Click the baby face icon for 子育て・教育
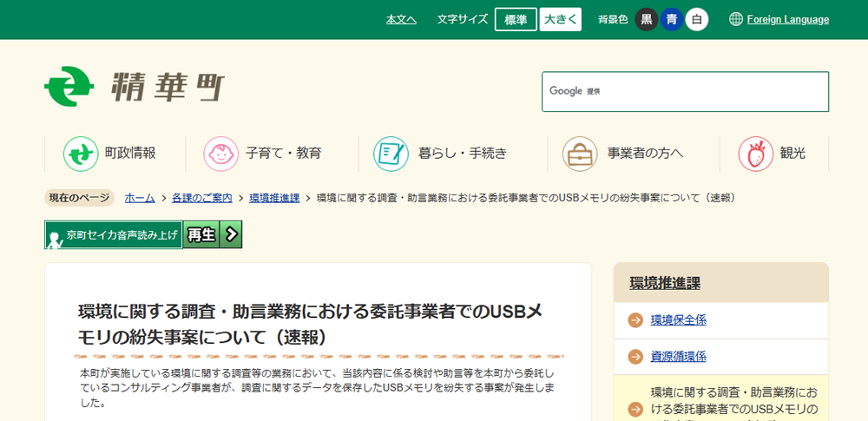The image size is (868, 421). 221,154
